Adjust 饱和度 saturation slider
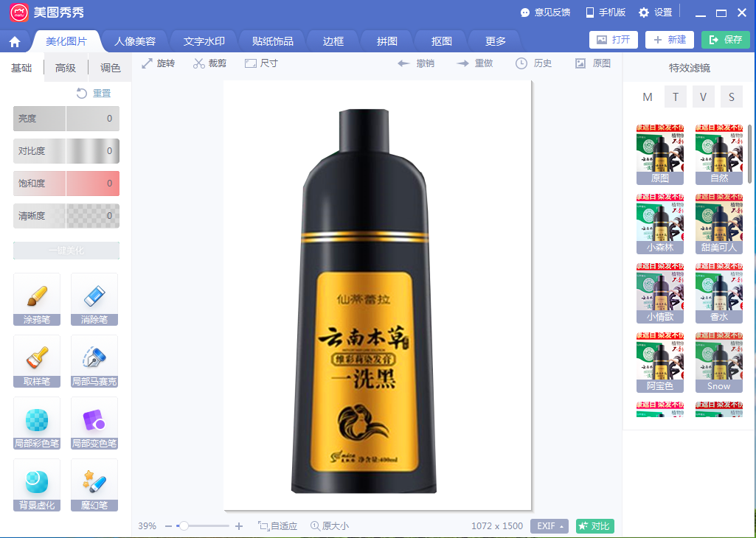 [66, 184]
